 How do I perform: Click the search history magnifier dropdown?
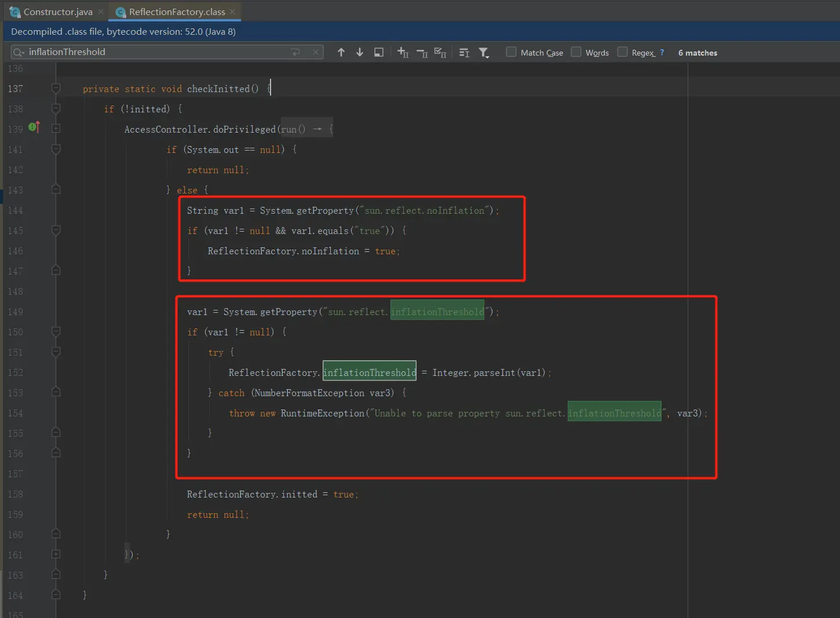[19, 52]
